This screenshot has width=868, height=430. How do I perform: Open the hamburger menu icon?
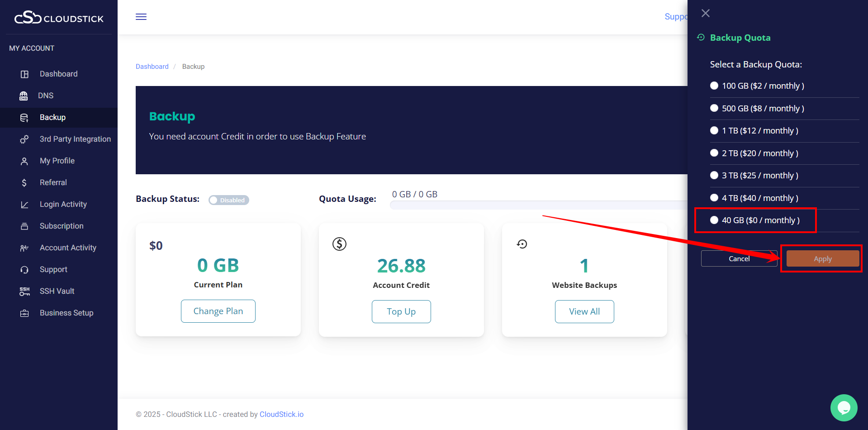point(141,17)
